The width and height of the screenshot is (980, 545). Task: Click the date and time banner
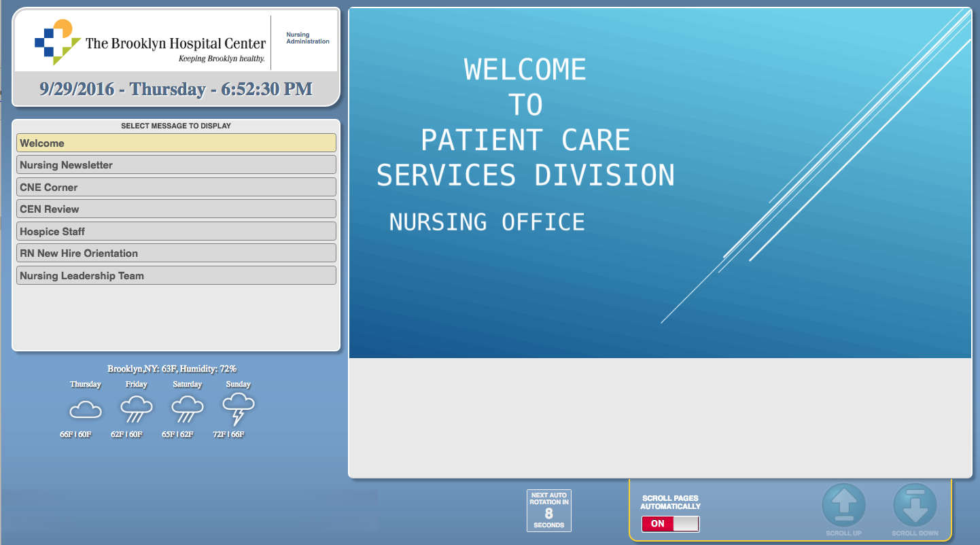coord(176,89)
